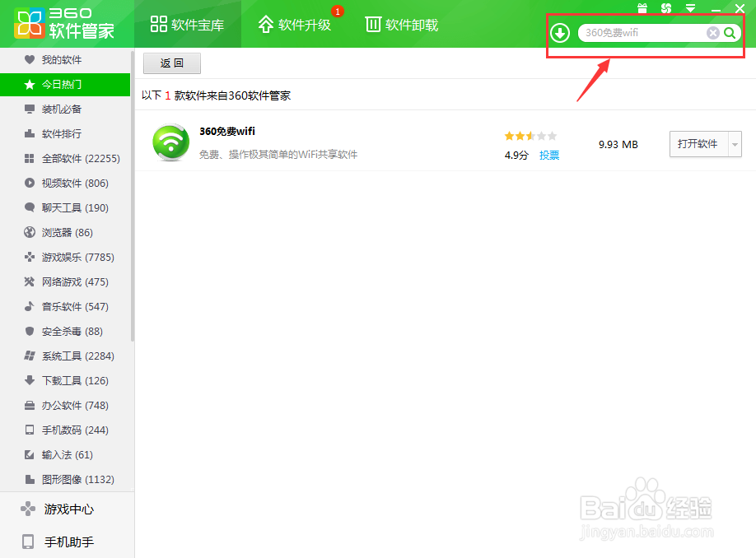Open 音乐软件 (547) category
756x558 pixels.
click(65, 306)
